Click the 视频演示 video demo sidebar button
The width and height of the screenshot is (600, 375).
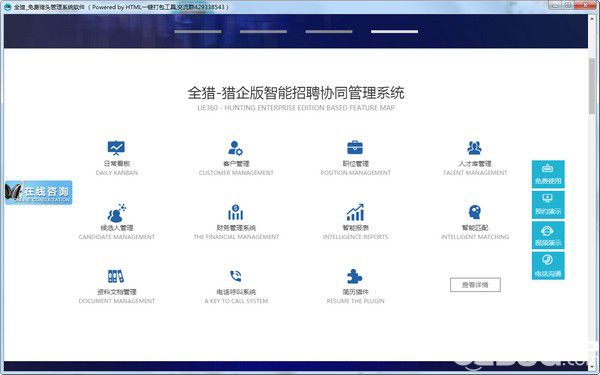[548, 235]
